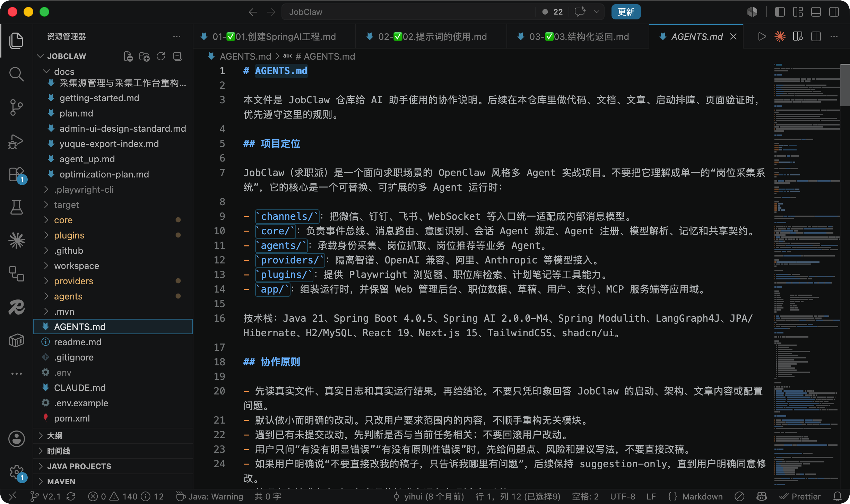Click the Prettier formatter status
Viewport: 850px width, 504px height.
point(800,496)
